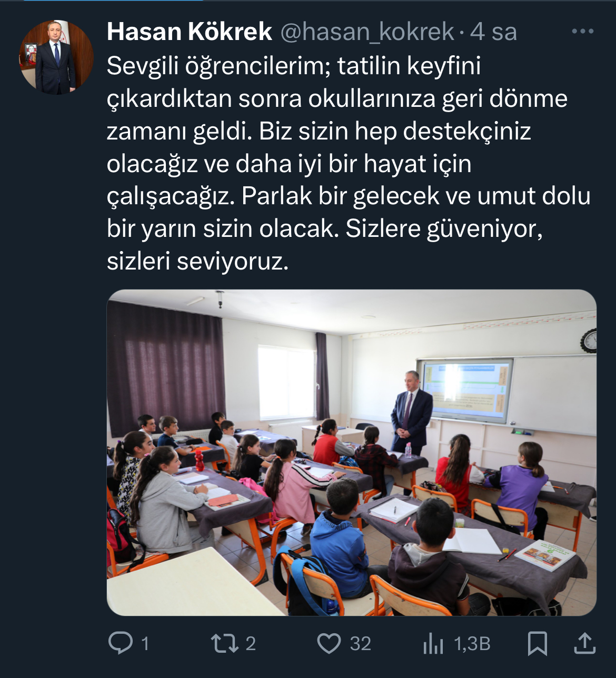Click the closing line 'sizleri seviyoruz.'
Image resolution: width=616 pixels, height=678 pixels.
[x=198, y=262]
